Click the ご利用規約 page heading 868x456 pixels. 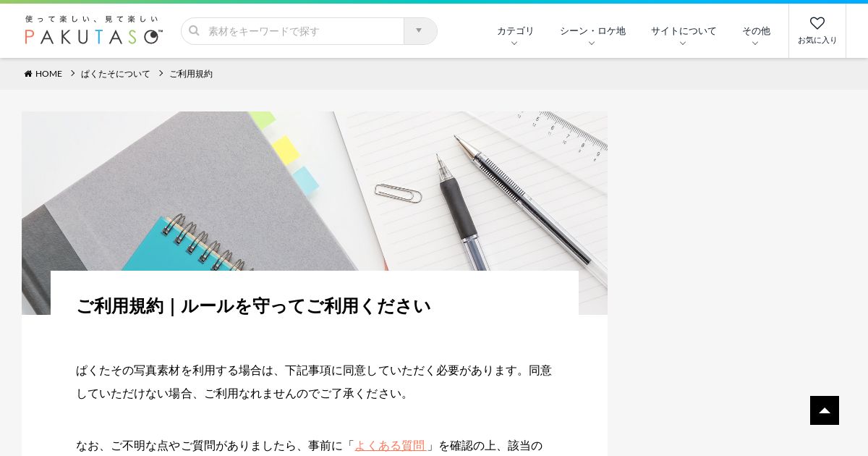(x=253, y=306)
